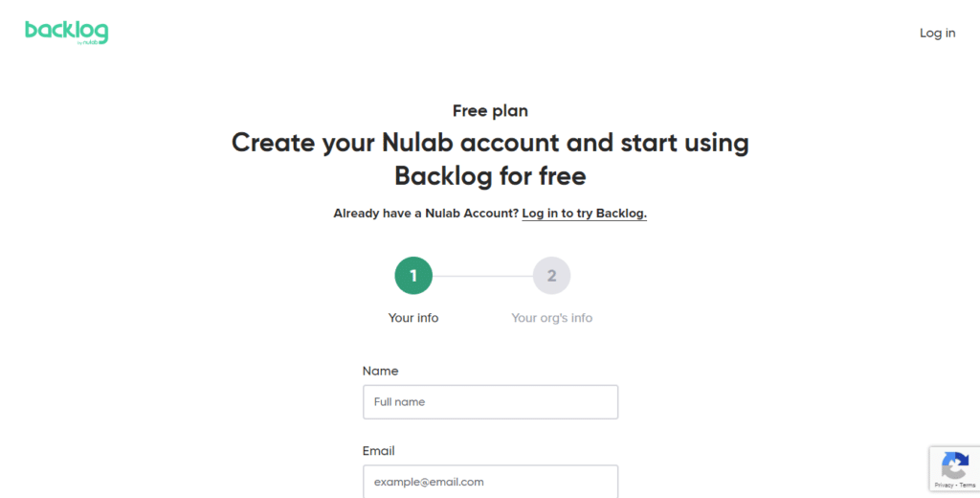Click the 'Backlog for free' headline line
The image size is (980, 498).
pos(490,176)
